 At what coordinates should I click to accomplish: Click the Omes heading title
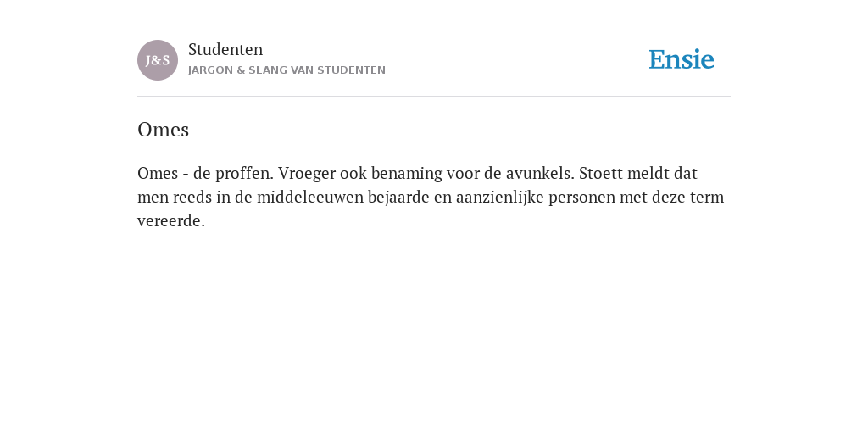tap(164, 130)
